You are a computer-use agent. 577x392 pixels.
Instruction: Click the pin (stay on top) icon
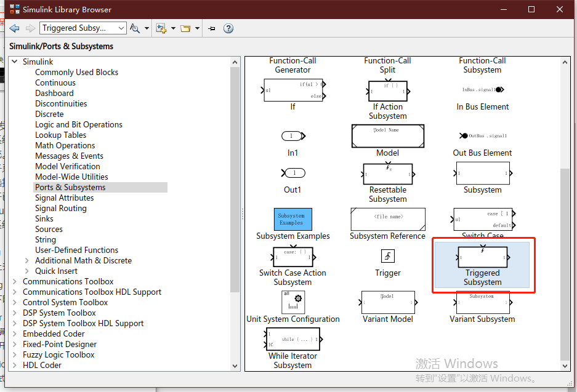click(x=212, y=28)
